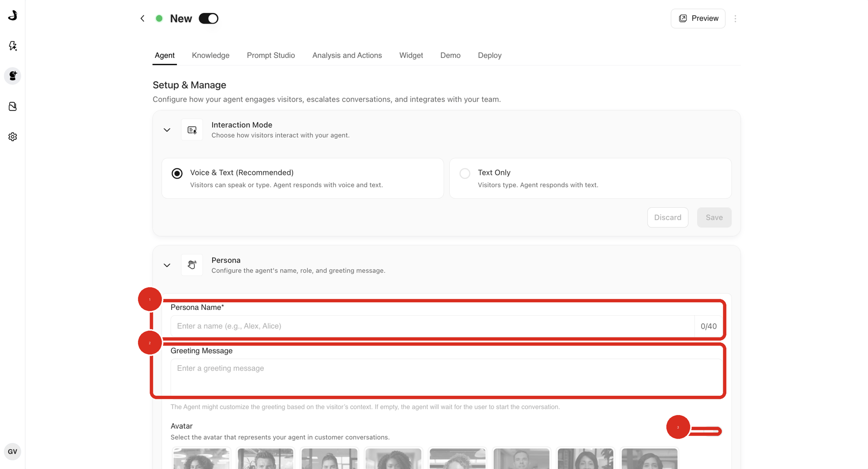
Task: Click the Interaction Mode section icon
Action: coord(192,130)
